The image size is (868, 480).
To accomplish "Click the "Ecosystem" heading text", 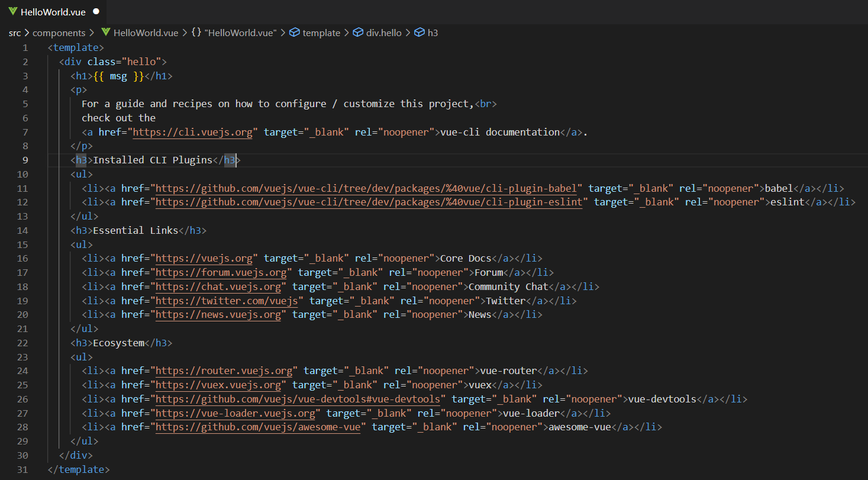I will point(118,343).
